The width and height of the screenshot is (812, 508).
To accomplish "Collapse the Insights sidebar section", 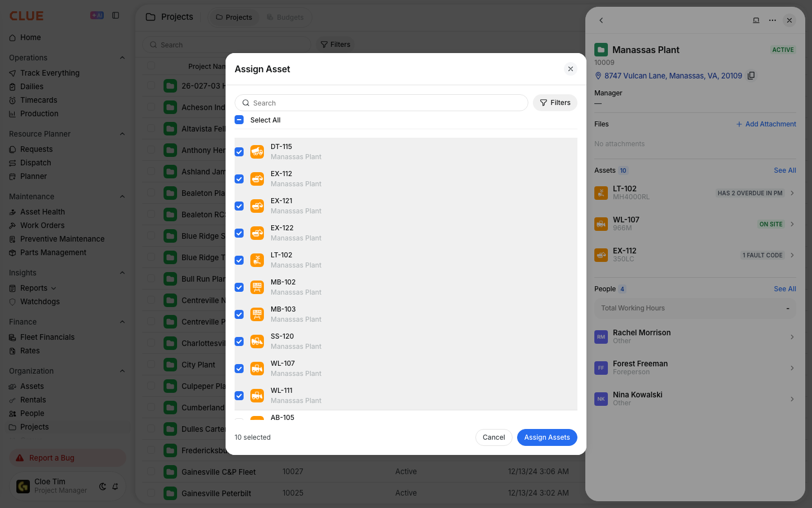I will point(122,273).
